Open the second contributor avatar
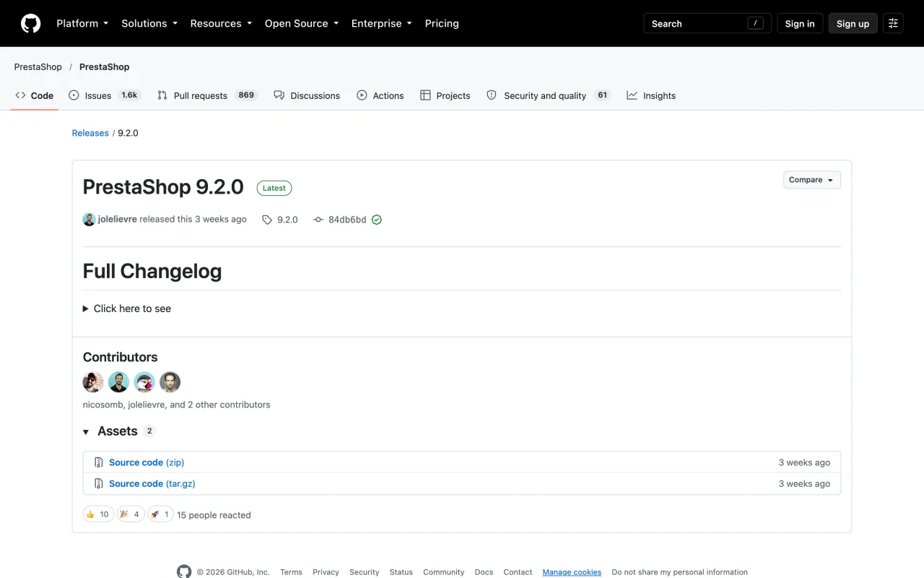The height and width of the screenshot is (578, 924). (x=118, y=382)
